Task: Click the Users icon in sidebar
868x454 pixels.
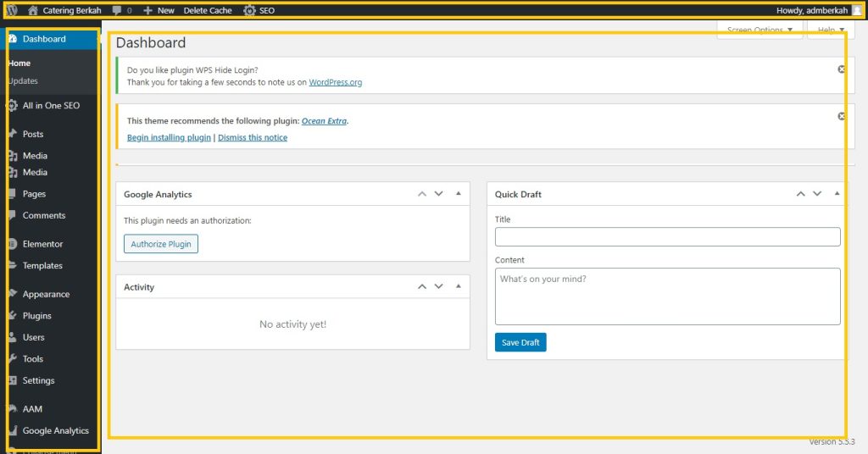Action: point(13,337)
